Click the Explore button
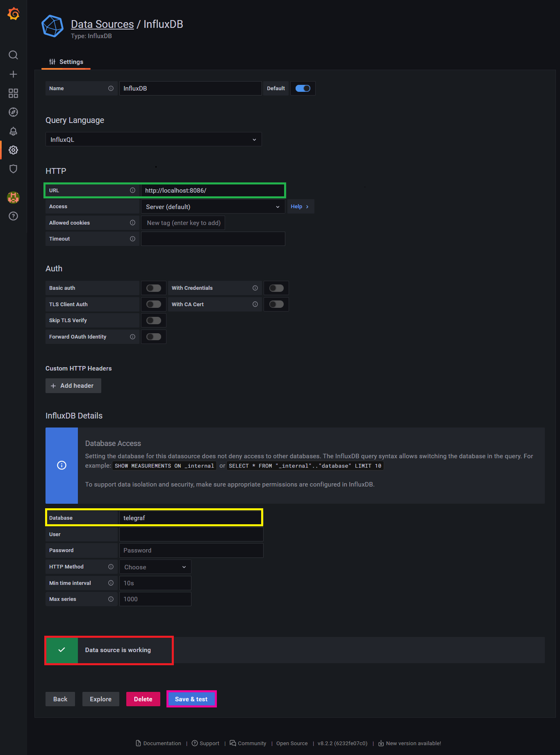Viewport: 560px width, 755px height. coord(100,699)
